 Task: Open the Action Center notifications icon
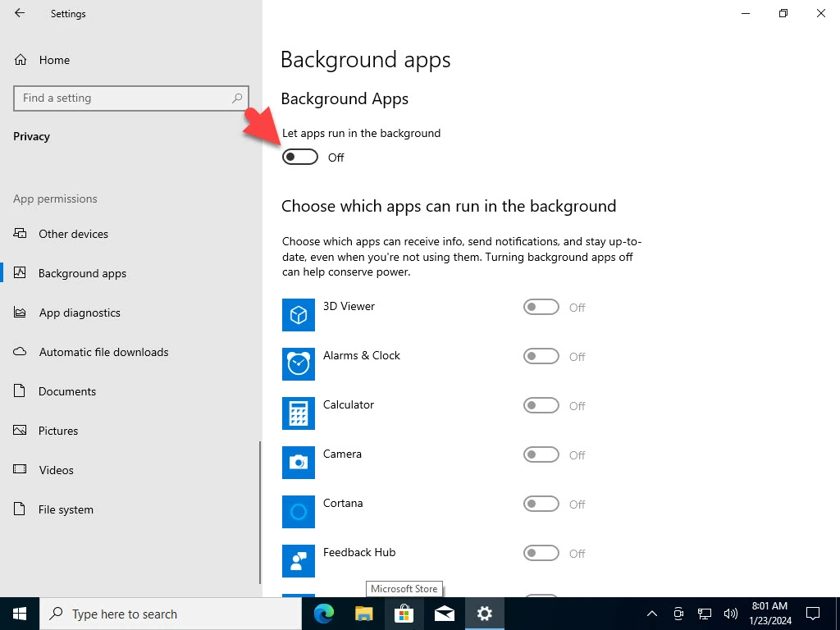click(813, 614)
